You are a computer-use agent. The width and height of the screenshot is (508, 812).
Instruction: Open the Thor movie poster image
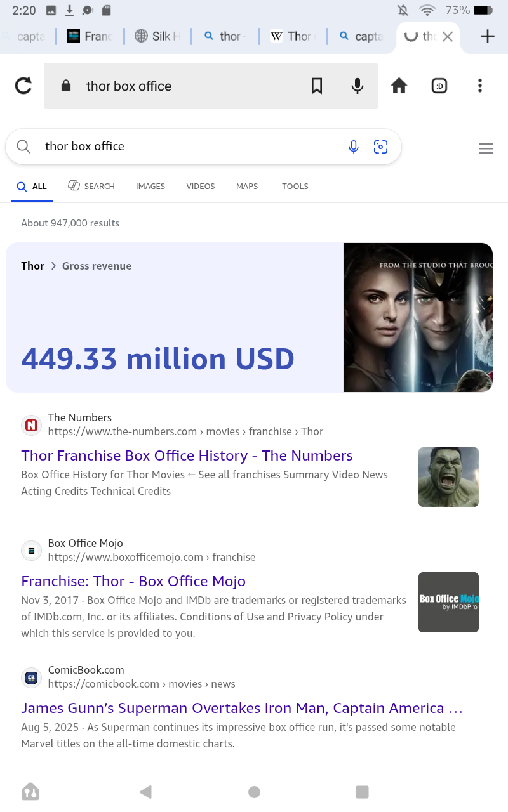pyautogui.click(x=418, y=317)
